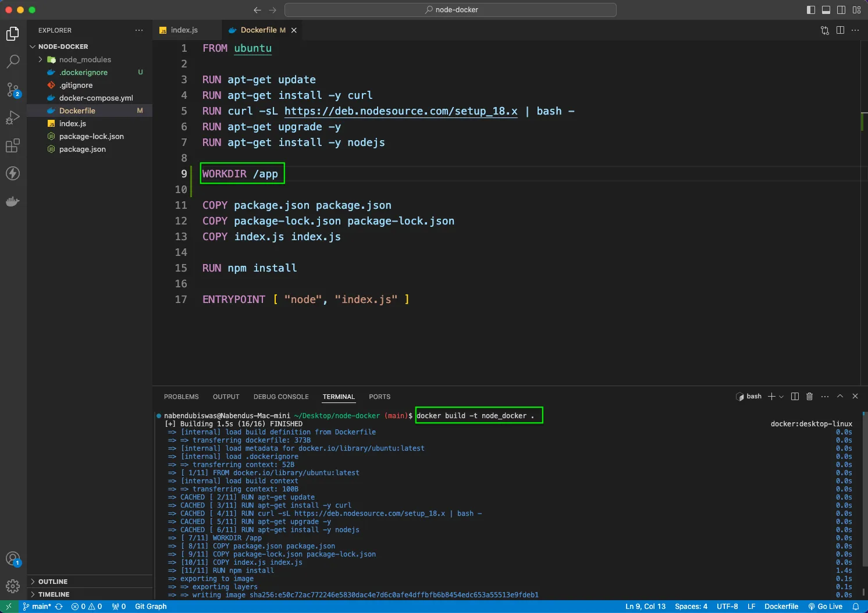868x613 pixels.
Task: Open terminal panel more actions ellipsis
Action: [825, 396]
